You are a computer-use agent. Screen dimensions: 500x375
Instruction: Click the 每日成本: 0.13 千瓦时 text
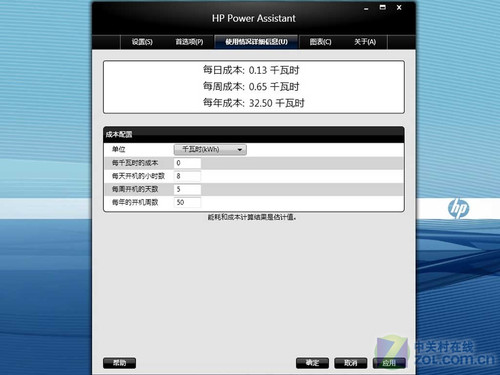click(x=251, y=70)
